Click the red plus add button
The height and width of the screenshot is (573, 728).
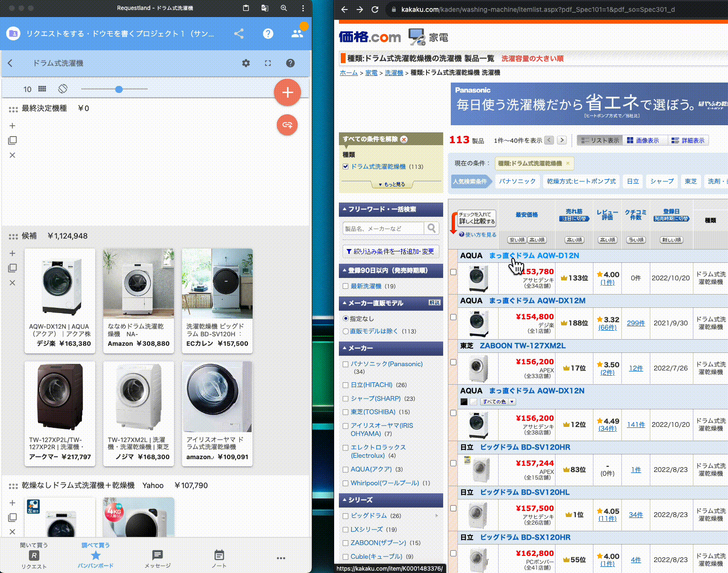click(287, 92)
